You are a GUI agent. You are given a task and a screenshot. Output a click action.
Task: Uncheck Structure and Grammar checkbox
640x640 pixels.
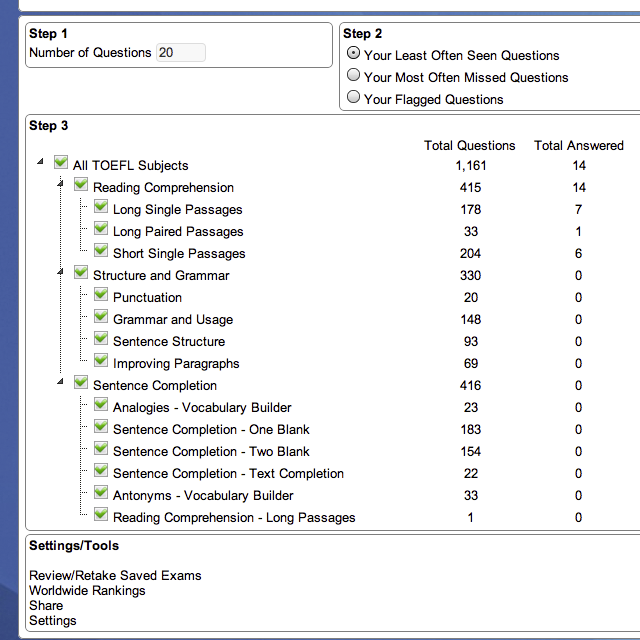[81, 272]
